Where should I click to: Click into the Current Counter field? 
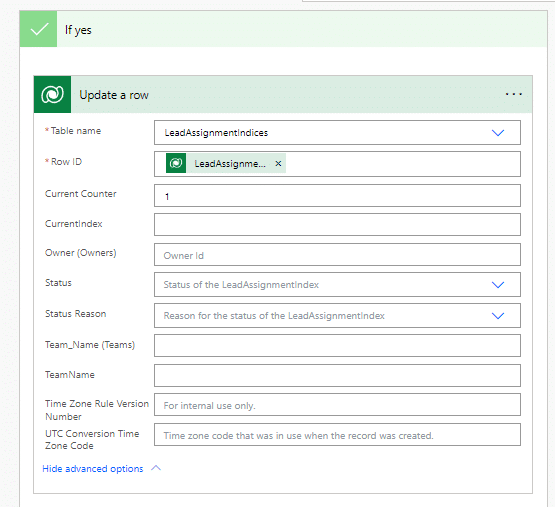(x=337, y=195)
